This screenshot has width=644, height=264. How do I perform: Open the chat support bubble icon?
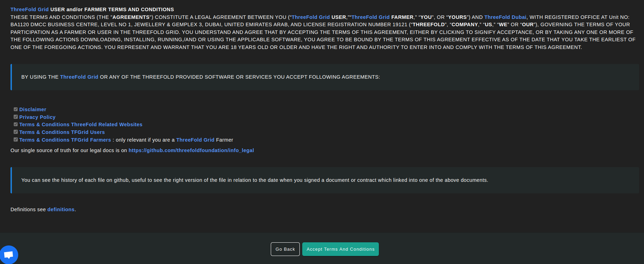pos(9,255)
